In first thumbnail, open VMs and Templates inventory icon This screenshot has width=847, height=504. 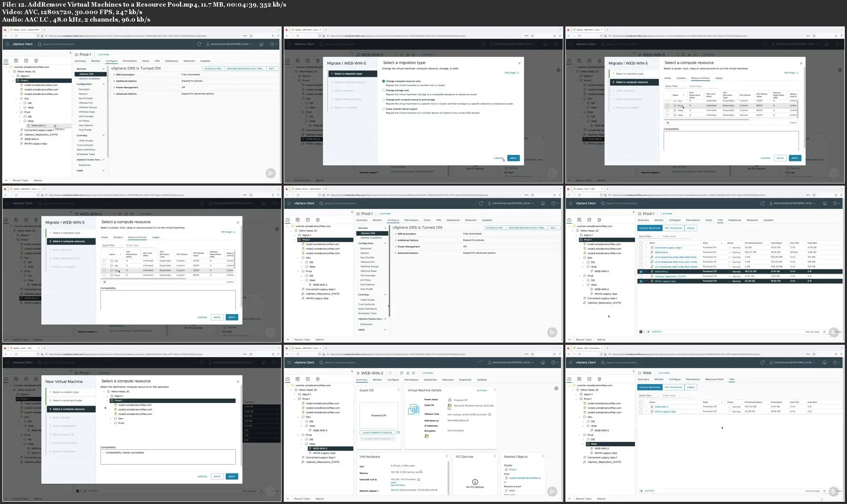click(x=16, y=61)
